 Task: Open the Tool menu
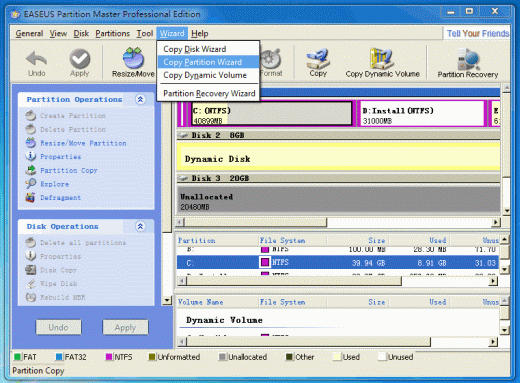(145, 33)
